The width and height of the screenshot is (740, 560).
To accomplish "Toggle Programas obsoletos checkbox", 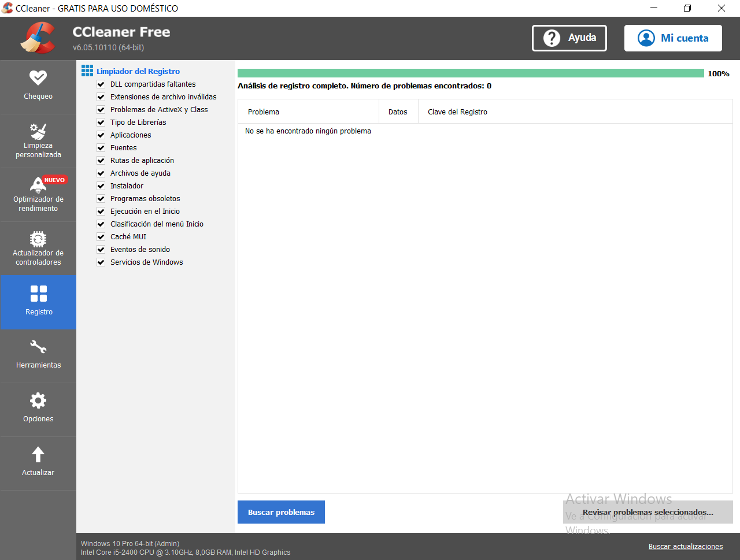I will tap(101, 199).
